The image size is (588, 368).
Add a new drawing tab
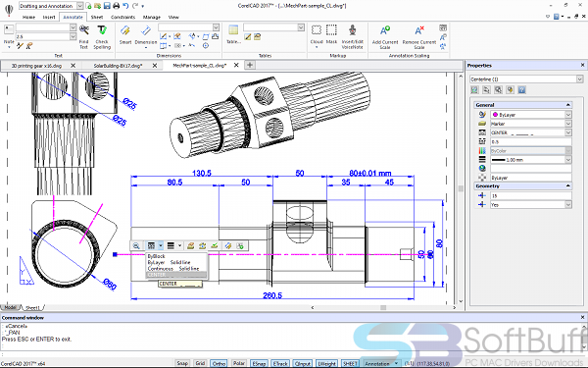click(x=250, y=65)
